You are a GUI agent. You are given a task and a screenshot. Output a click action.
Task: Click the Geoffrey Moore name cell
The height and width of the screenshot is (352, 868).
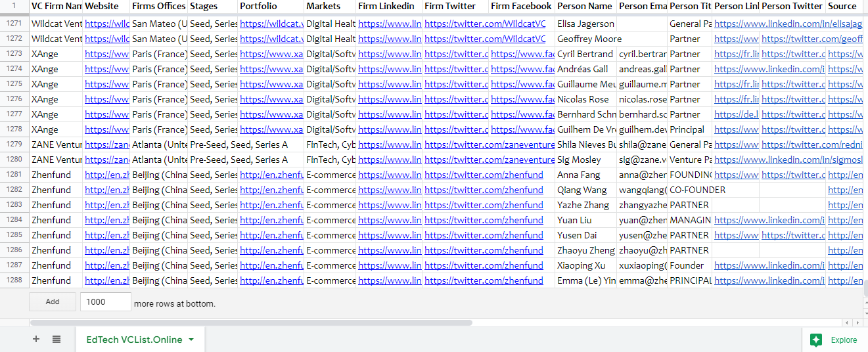585,39
